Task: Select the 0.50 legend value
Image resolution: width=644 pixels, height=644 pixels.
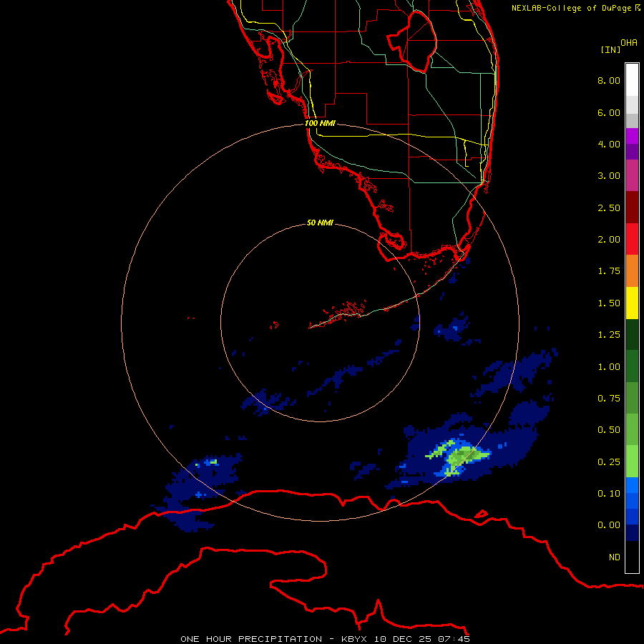Action: pyautogui.click(x=609, y=430)
